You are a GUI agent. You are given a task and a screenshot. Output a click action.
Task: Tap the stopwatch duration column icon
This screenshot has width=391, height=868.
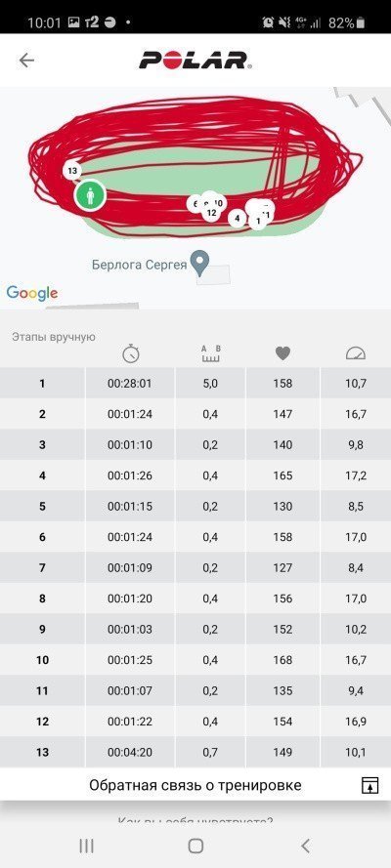point(131,353)
